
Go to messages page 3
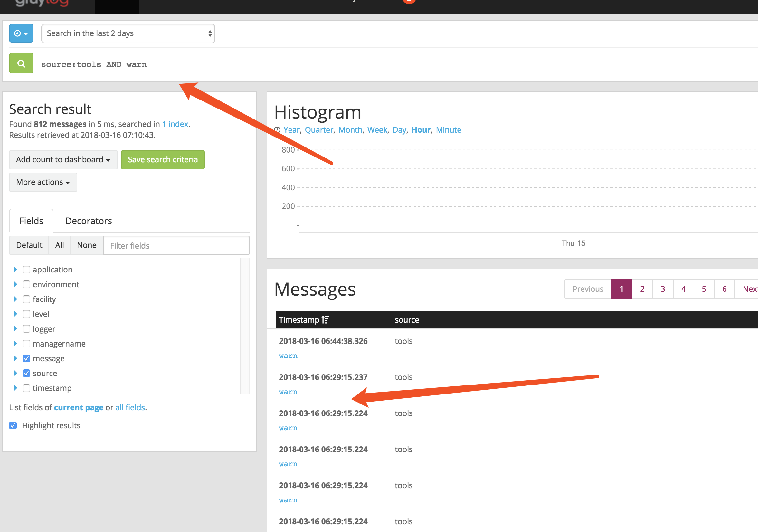tap(663, 289)
